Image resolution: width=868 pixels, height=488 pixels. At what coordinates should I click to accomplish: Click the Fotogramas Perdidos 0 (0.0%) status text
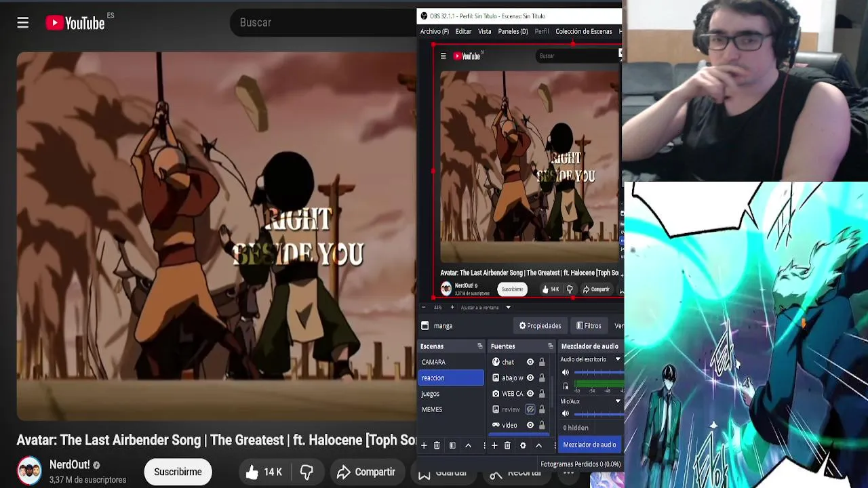click(x=580, y=464)
